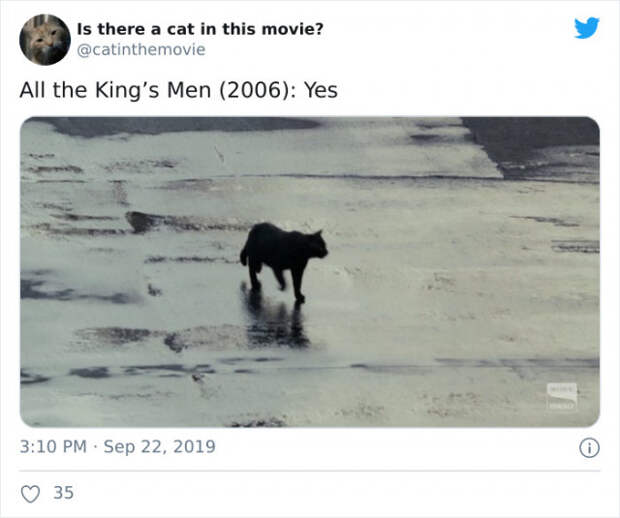Viewport: 620px width, 518px height.
Task: Click the watermark logo on the image
Action: pyautogui.click(x=561, y=396)
